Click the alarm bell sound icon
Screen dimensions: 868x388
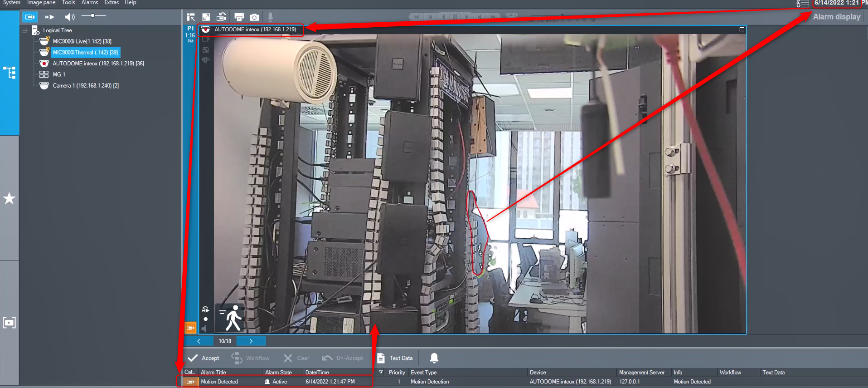click(x=434, y=358)
